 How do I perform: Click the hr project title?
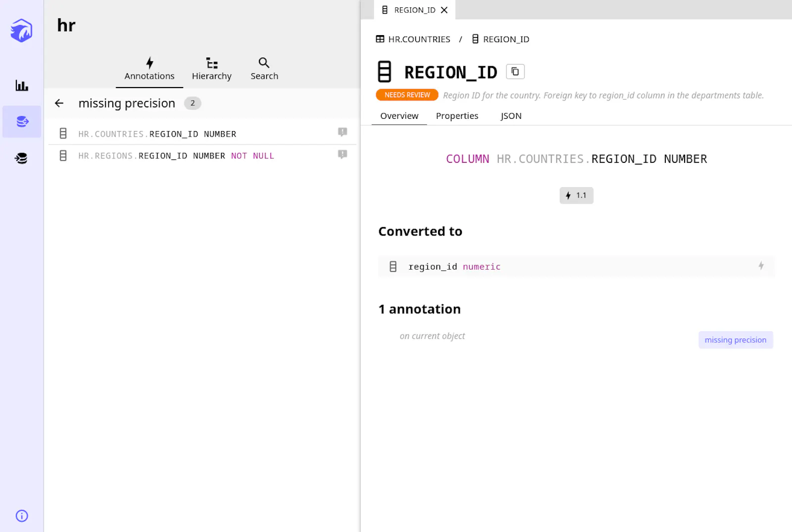[66, 25]
